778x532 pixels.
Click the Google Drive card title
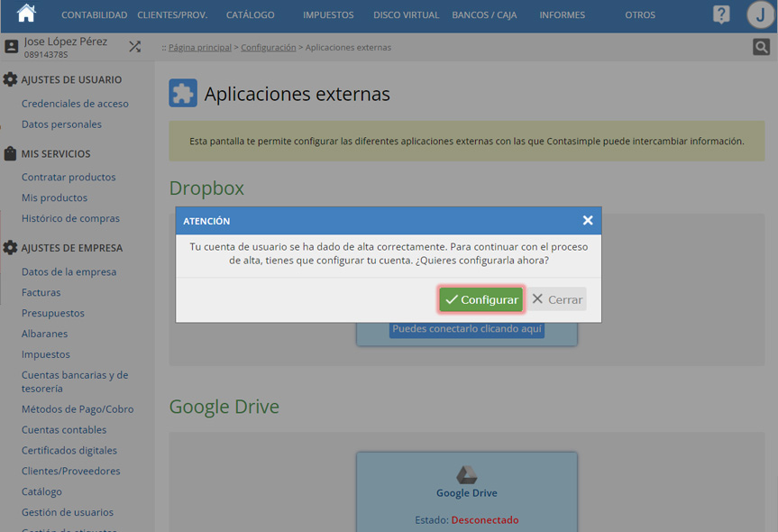point(467,493)
